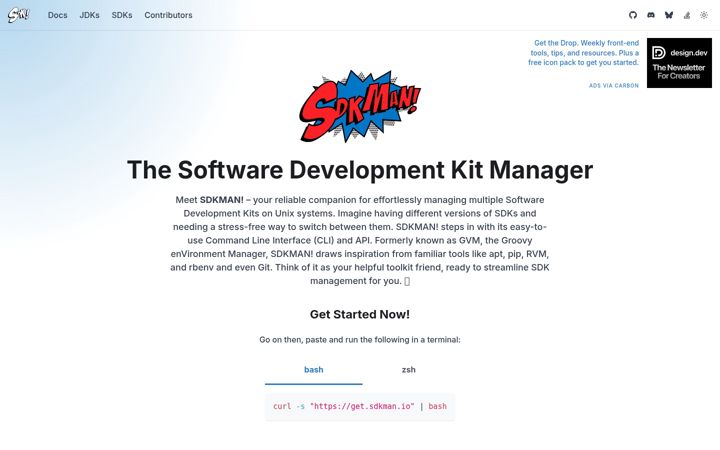Viewport: 720px width, 450px height.
Task: Open the Docs menu item
Action: [57, 15]
